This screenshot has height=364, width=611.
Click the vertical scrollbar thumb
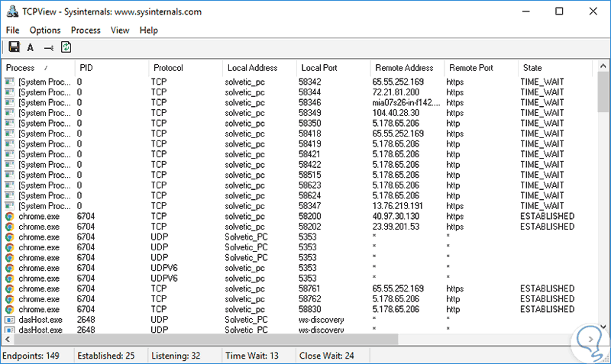click(603, 92)
